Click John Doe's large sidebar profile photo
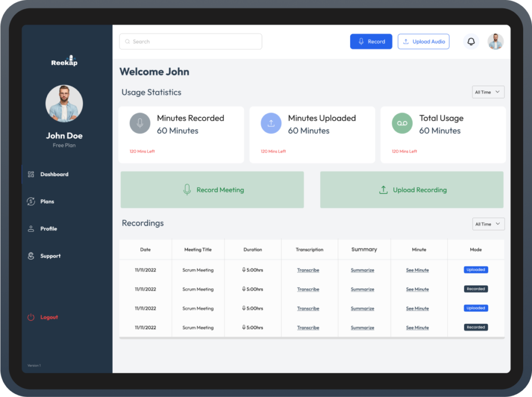Image resolution: width=532 pixels, height=397 pixels. pyautogui.click(x=64, y=103)
